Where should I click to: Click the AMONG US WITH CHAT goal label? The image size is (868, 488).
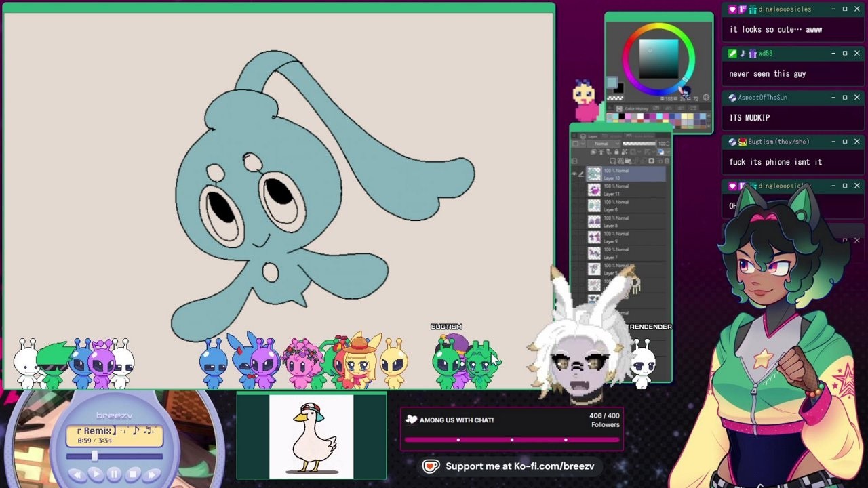[456, 420]
